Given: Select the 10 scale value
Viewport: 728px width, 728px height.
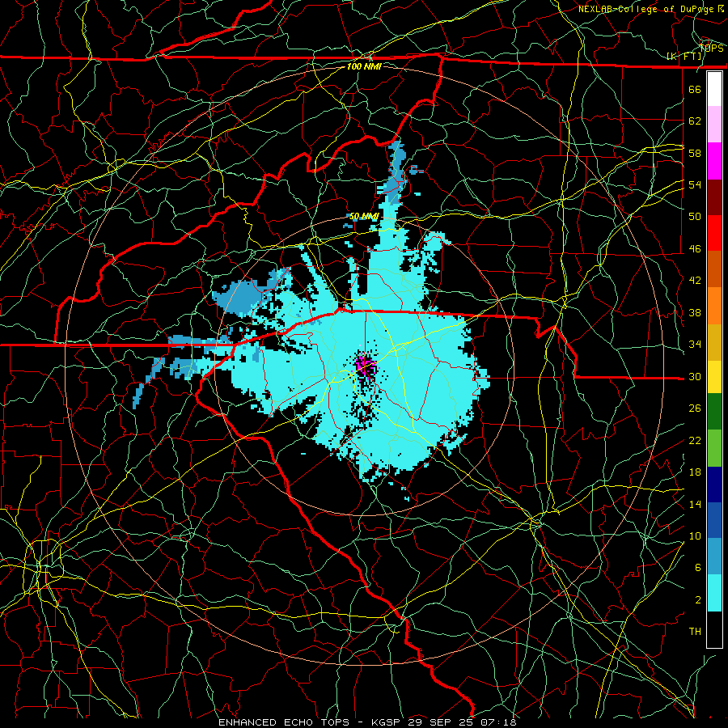Looking at the screenshot, I should [695, 535].
